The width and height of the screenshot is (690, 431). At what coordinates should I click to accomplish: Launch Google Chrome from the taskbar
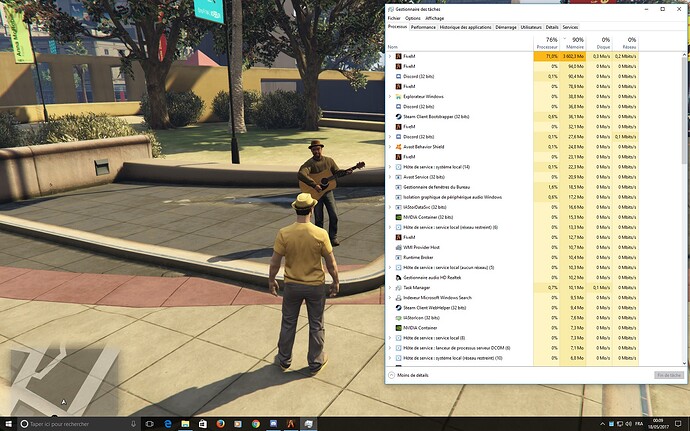(x=256, y=424)
